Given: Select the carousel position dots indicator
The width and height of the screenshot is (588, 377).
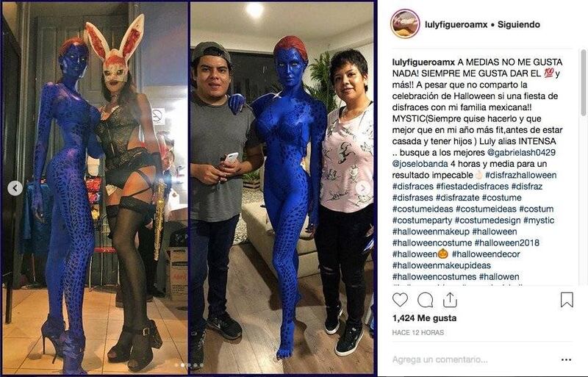Looking at the screenshot, I should click(189, 365).
